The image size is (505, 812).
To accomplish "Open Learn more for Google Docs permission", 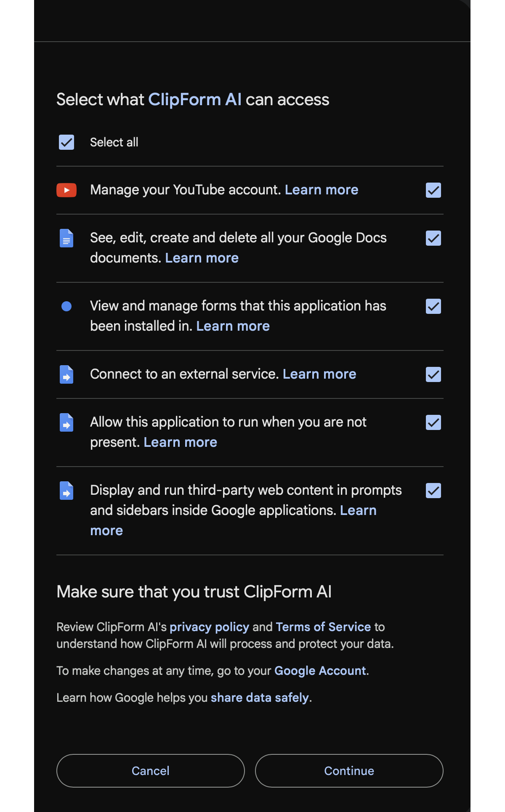I will coord(202,258).
